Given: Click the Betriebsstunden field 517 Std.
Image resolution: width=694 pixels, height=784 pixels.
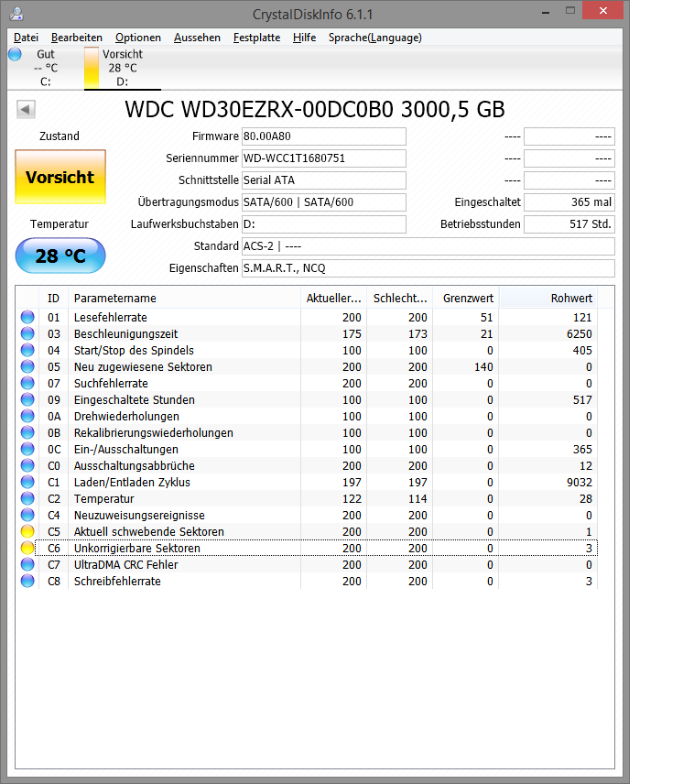Looking at the screenshot, I should pos(569,224).
